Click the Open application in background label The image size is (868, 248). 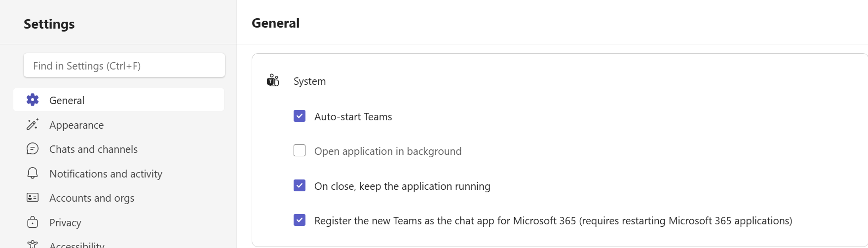pos(388,151)
